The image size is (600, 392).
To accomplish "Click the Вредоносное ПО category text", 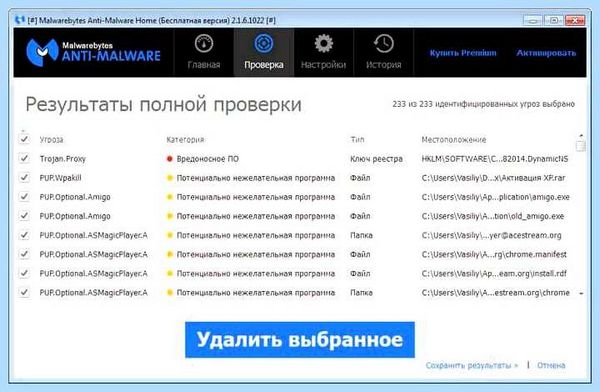I will point(208,159).
